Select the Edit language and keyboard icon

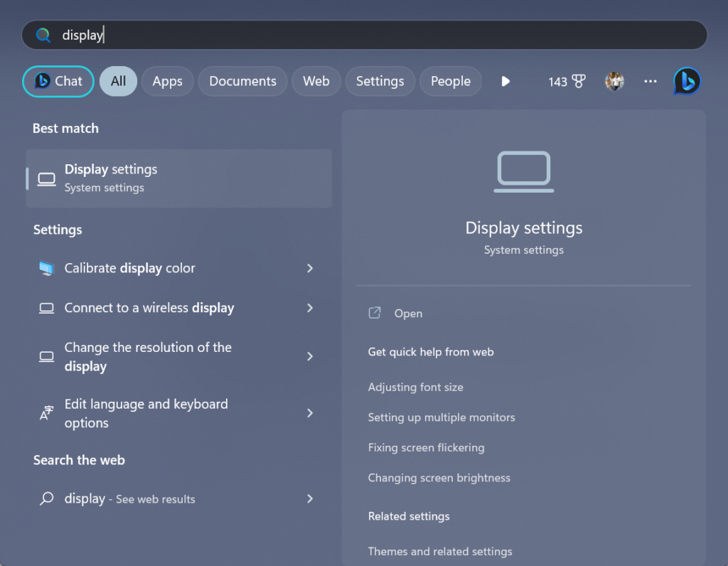pos(46,413)
